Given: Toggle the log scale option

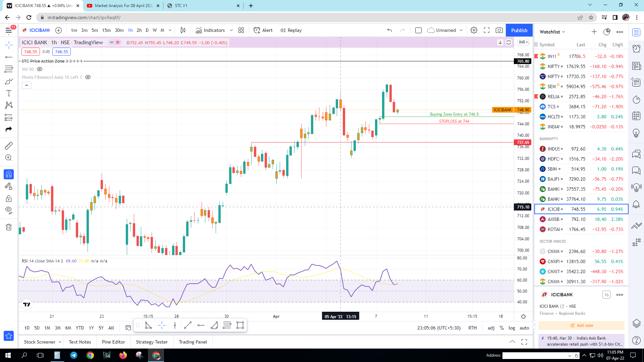Looking at the screenshot, I should tap(512, 328).
